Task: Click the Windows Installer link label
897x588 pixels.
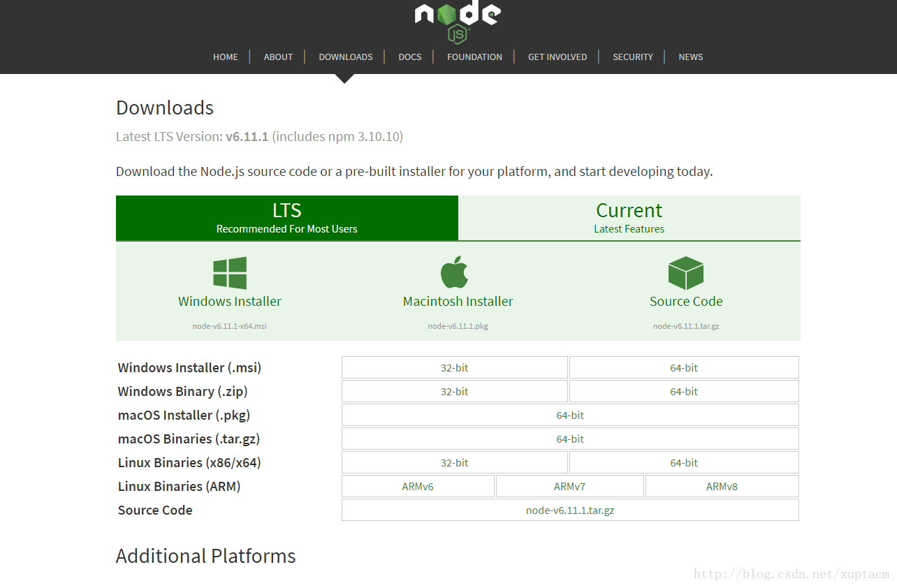Action: [x=230, y=302]
